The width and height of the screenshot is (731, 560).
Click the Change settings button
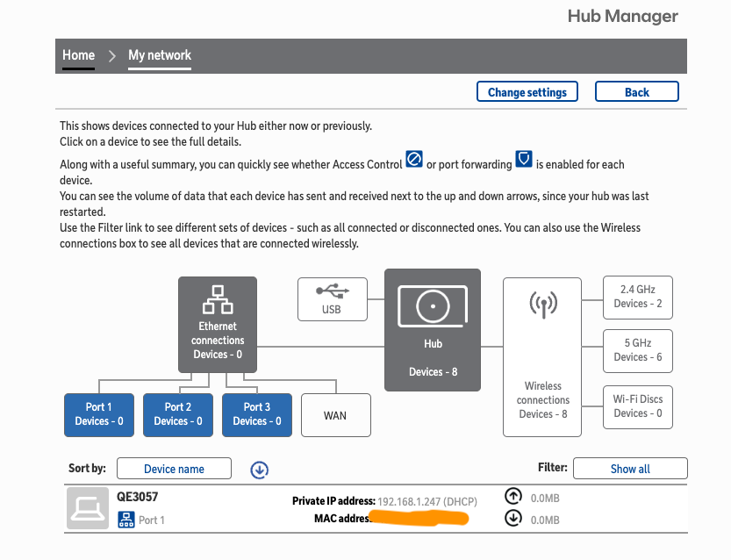(x=527, y=92)
